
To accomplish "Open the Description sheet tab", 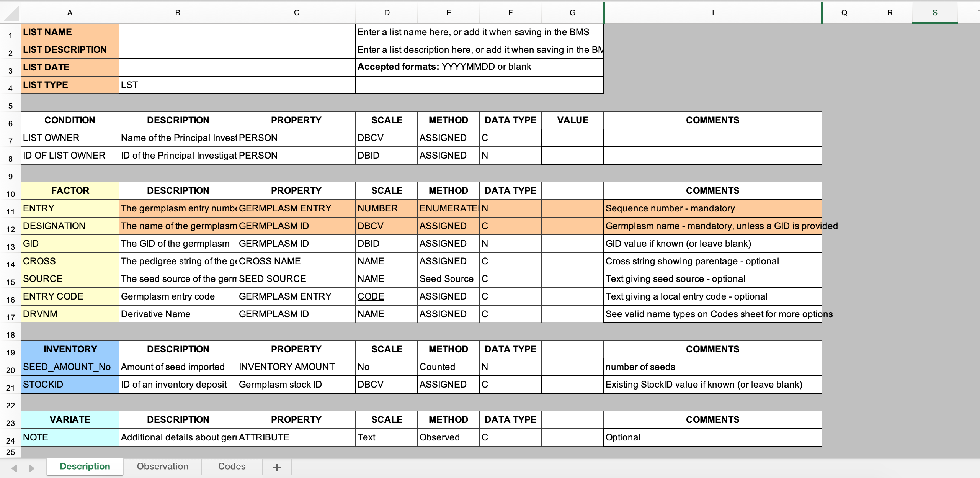I will pos(85,467).
